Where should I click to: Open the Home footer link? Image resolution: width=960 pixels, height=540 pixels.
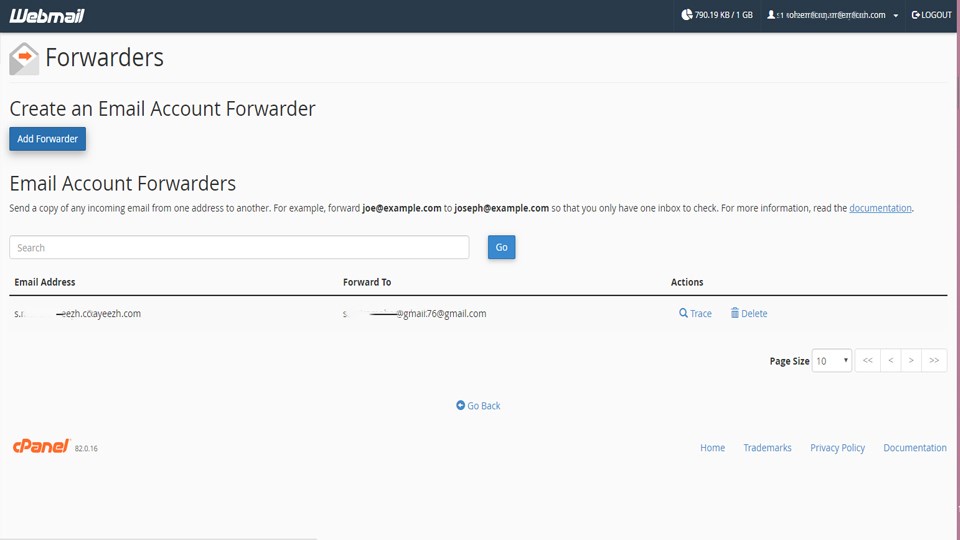tap(713, 448)
